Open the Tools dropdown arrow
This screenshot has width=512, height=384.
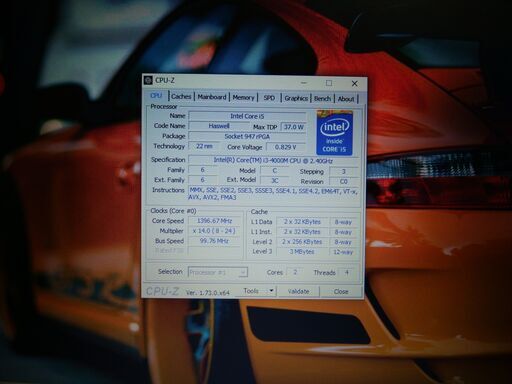point(271,291)
